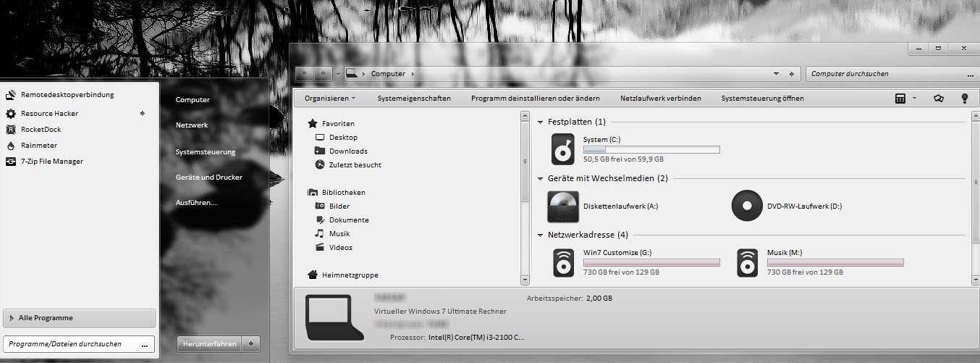Choose Ausführen... in start menu

(196, 202)
